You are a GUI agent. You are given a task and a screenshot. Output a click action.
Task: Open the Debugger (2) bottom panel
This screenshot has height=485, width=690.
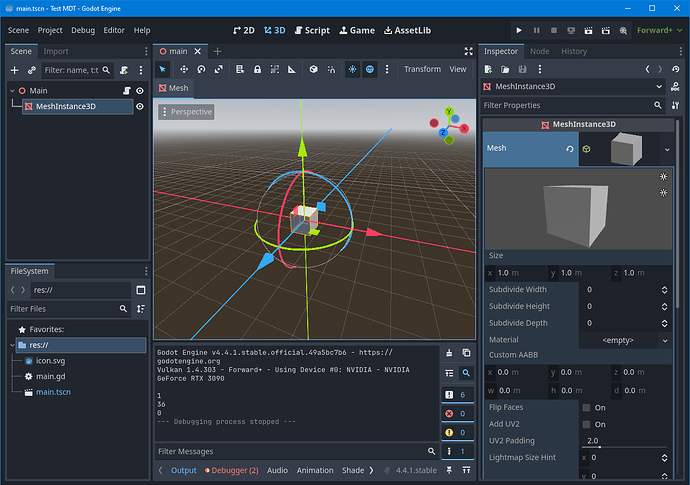pyautogui.click(x=231, y=470)
